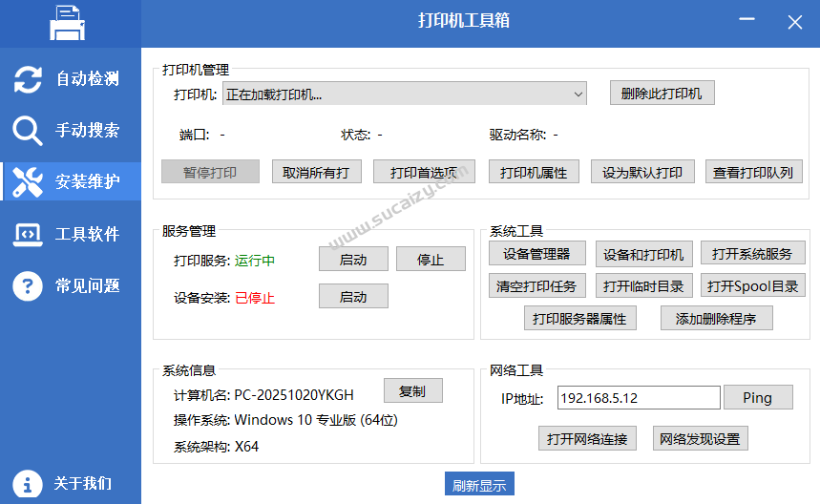Click the 刷新显示 button

(x=479, y=484)
